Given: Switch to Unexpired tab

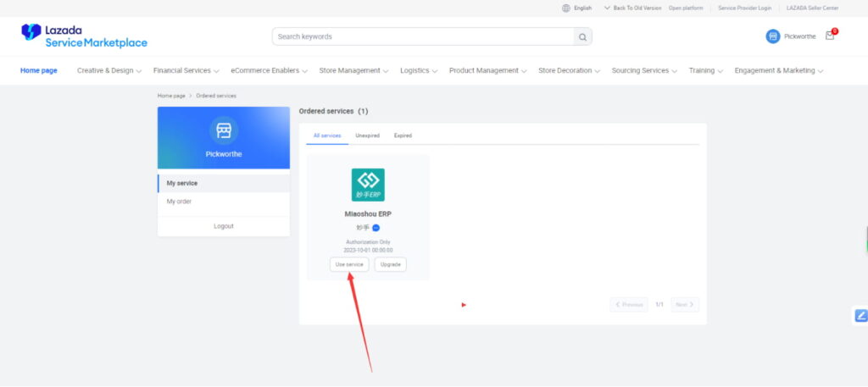Looking at the screenshot, I should coord(368,135).
